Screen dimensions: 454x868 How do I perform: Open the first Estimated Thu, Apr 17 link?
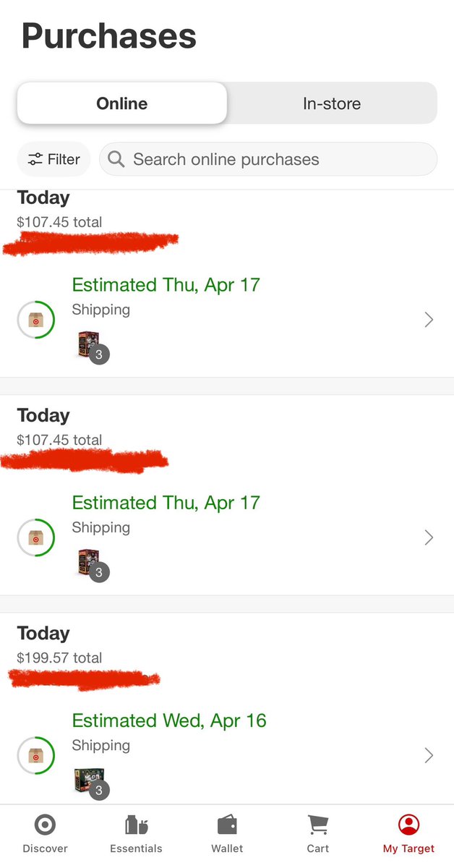point(166,285)
